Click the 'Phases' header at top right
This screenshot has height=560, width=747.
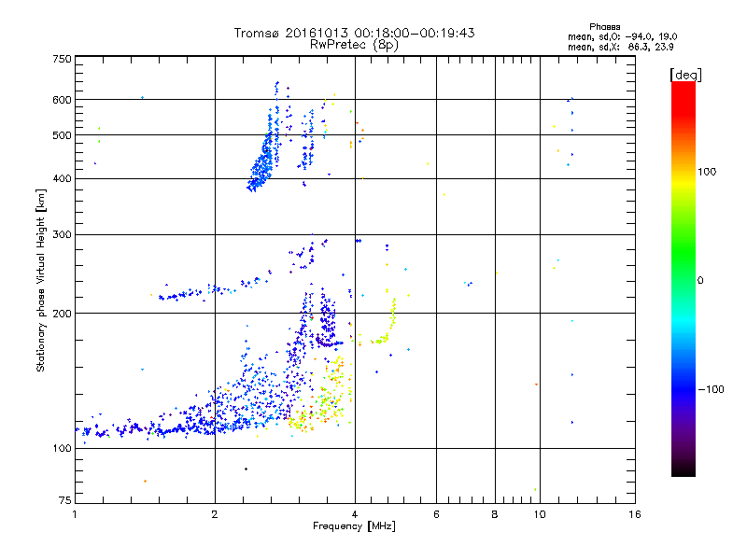(604, 27)
